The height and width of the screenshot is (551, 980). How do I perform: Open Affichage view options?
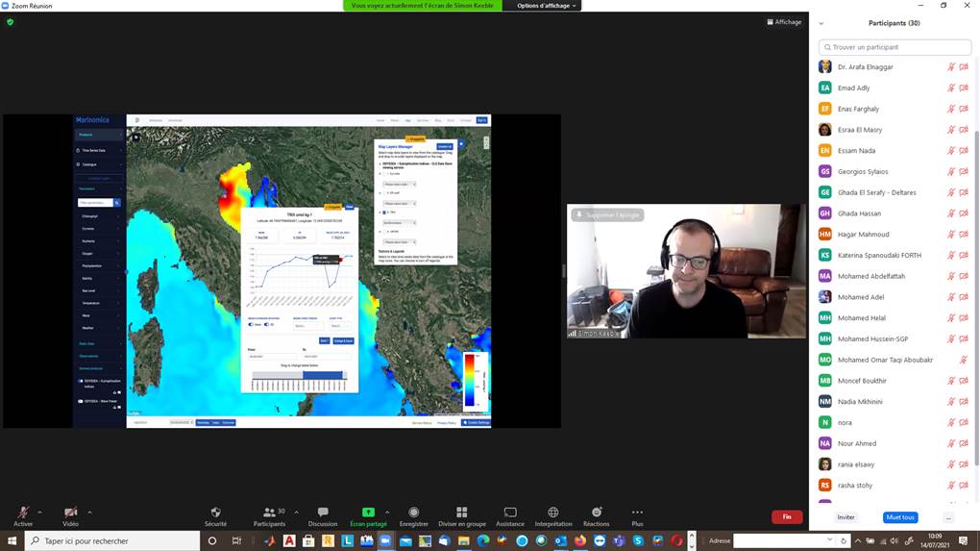pyautogui.click(x=784, y=22)
